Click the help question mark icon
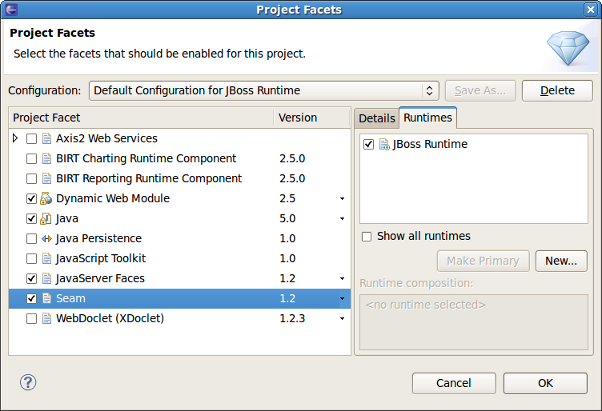 tap(28, 382)
